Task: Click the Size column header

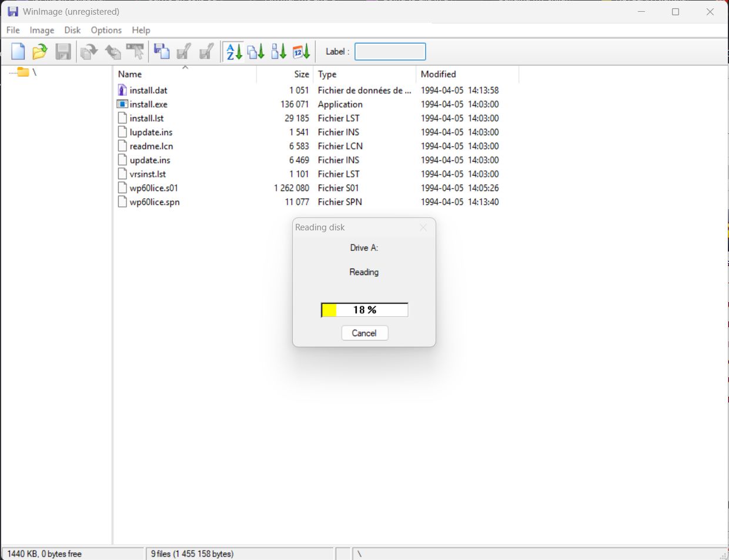Action: pyautogui.click(x=301, y=74)
